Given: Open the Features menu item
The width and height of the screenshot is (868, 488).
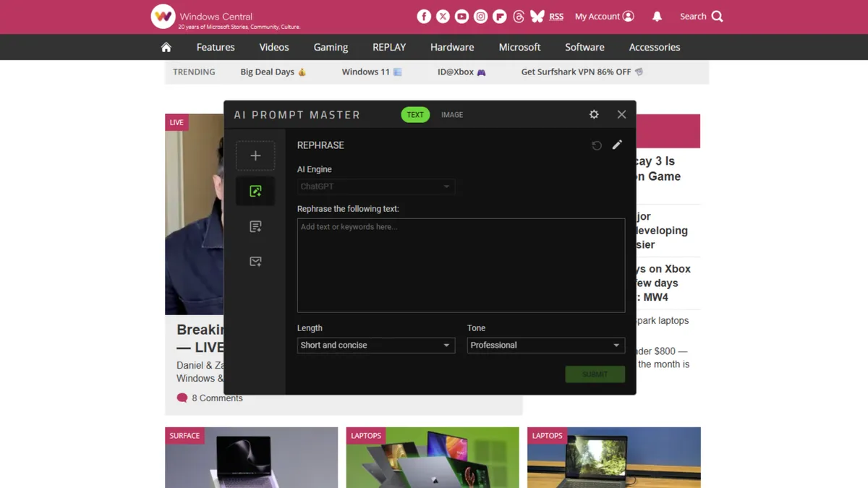Looking at the screenshot, I should 216,47.
